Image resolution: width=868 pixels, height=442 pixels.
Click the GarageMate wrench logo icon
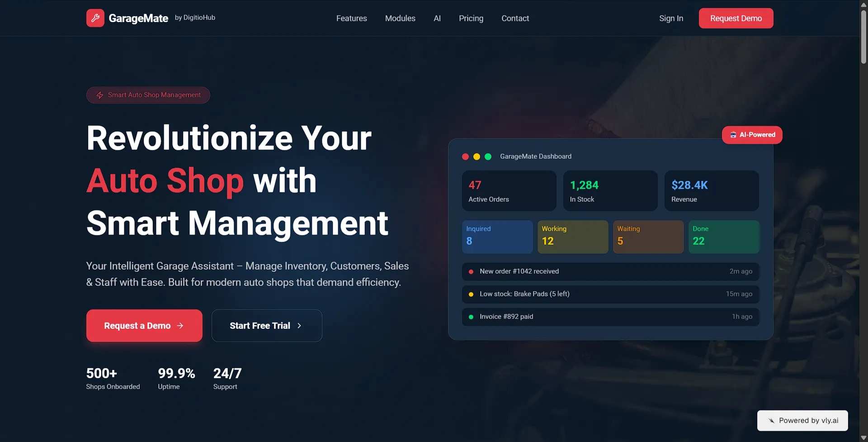click(95, 18)
